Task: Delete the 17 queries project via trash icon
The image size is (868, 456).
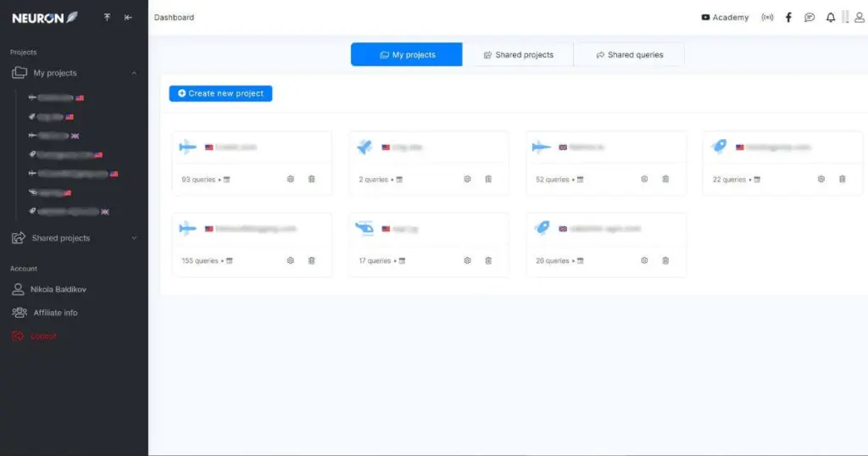Action: pos(488,261)
